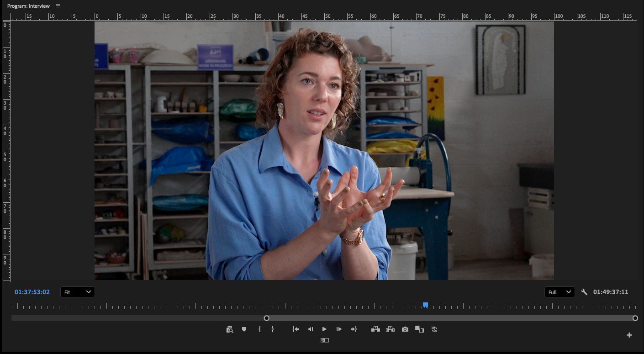Grab the right handle of the zoom scroll bar
The height and width of the screenshot is (354, 644).
tap(635, 318)
